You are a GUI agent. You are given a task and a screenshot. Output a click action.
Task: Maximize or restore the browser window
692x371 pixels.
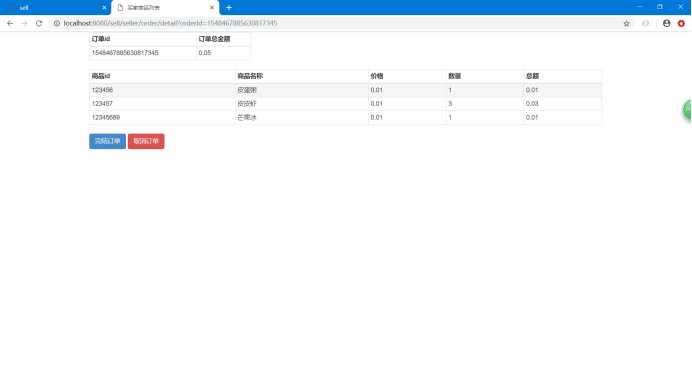[660, 7]
